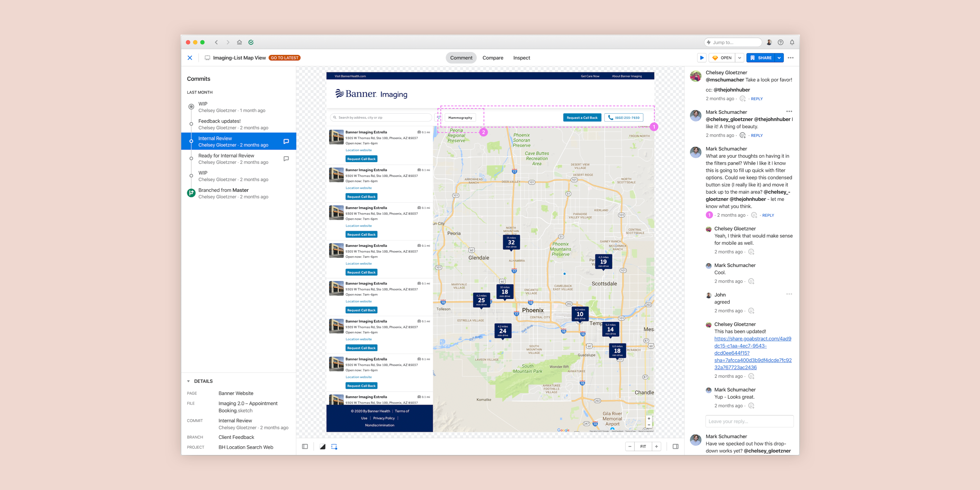Click the map zoom-in plus control
The height and width of the screenshot is (490, 980).
click(x=649, y=418)
